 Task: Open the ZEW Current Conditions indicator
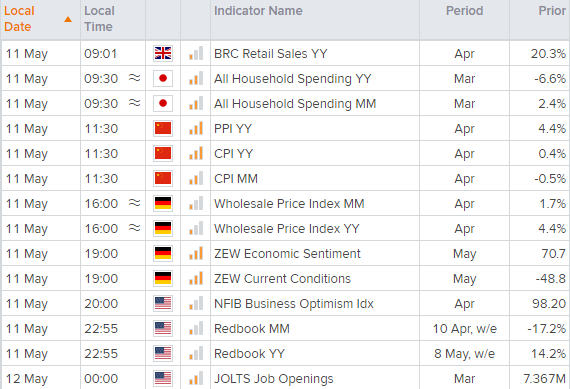pyautogui.click(x=282, y=278)
